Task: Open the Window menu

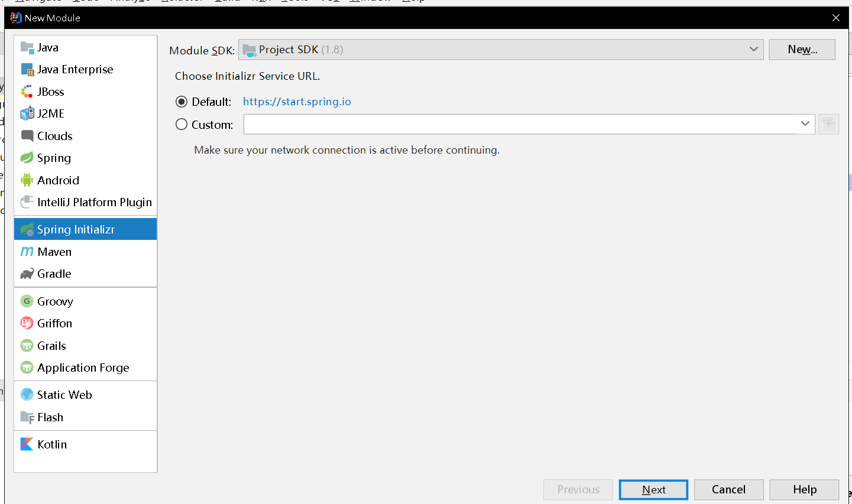Action: coord(370,1)
